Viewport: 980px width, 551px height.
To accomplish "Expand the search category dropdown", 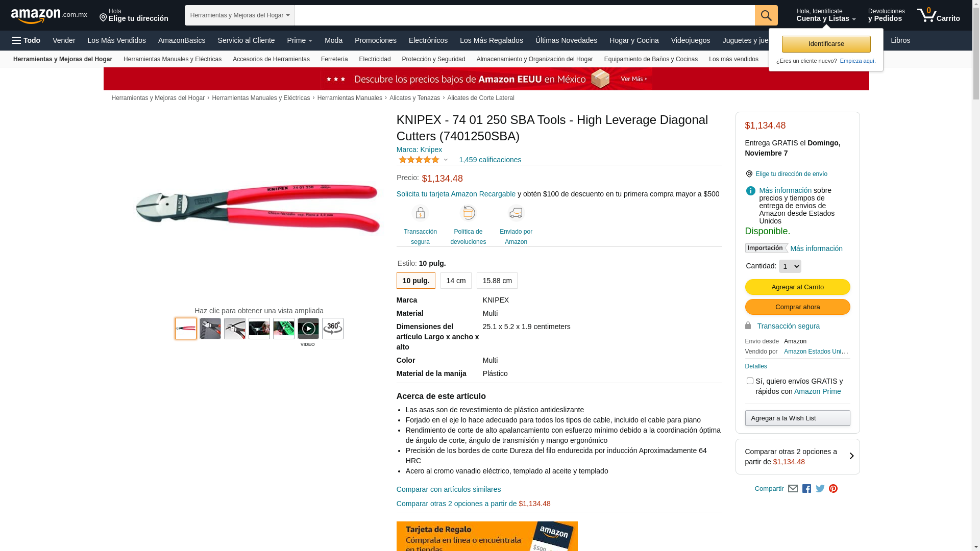I will [x=239, y=15].
